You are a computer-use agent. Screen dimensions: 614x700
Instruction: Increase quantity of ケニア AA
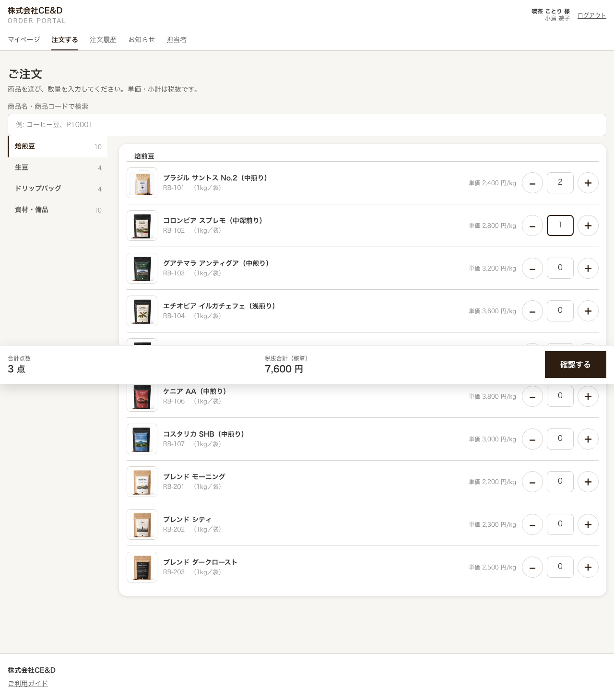point(588,396)
